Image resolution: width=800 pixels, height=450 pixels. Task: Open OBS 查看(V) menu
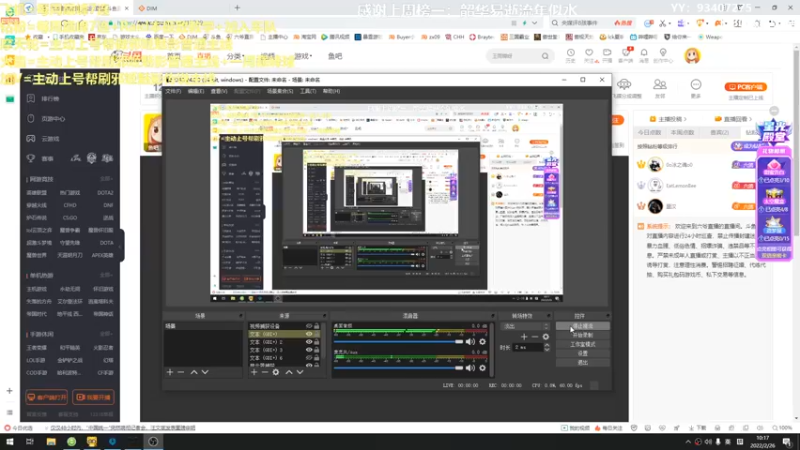point(219,91)
